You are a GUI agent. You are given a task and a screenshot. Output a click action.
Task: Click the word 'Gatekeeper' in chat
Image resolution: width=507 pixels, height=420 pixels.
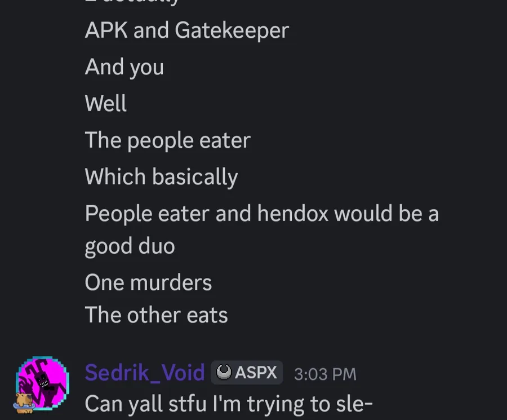pyautogui.click(x=232, y=30)
